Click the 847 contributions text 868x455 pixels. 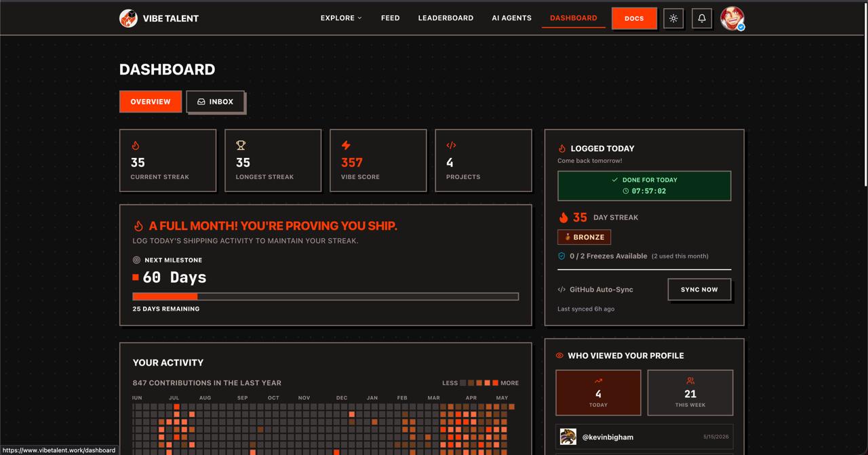pos(207,382)
